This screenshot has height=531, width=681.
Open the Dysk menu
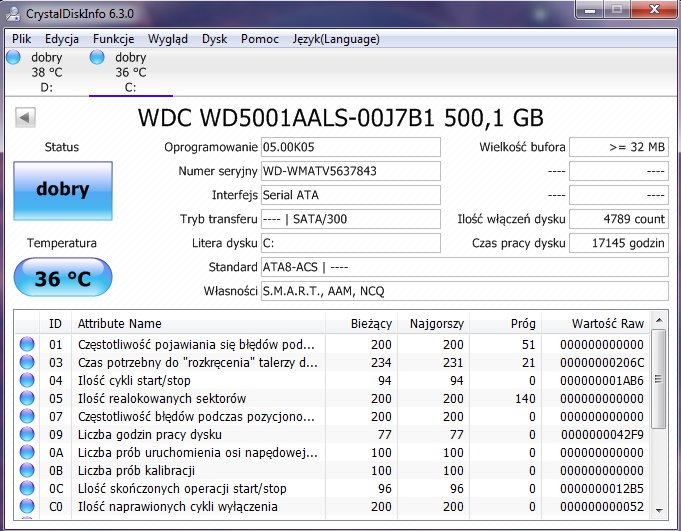click(x=215, y=39)
